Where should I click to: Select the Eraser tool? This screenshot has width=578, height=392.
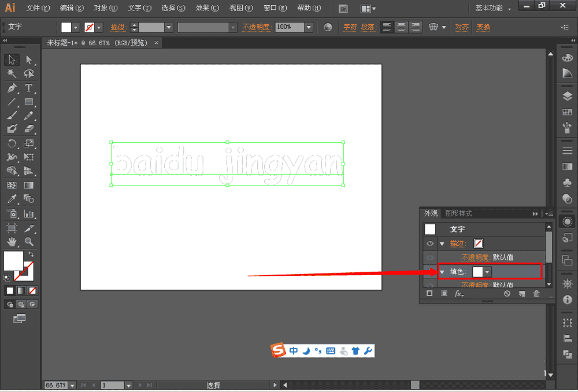point(28,129)
